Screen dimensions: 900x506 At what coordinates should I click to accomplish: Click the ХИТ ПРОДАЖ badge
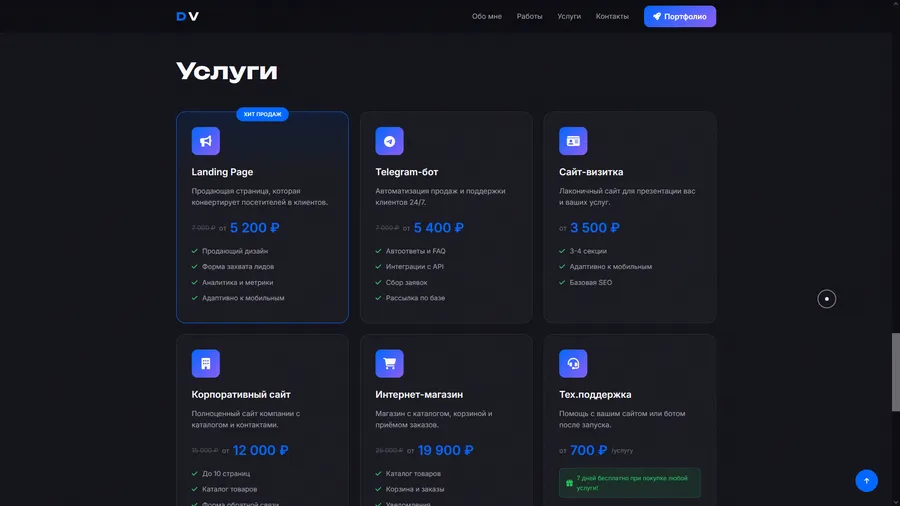(262, 114)
